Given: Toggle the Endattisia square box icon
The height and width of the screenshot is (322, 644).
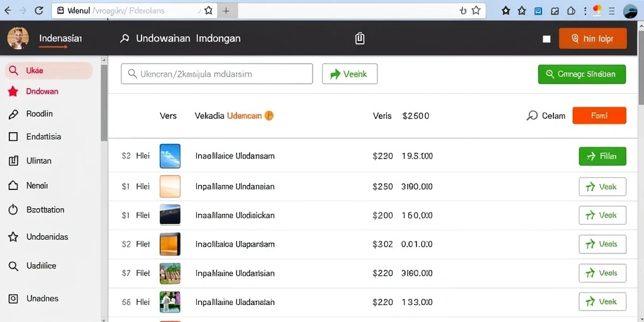Looking at the screenshot, I should point(13,136).
